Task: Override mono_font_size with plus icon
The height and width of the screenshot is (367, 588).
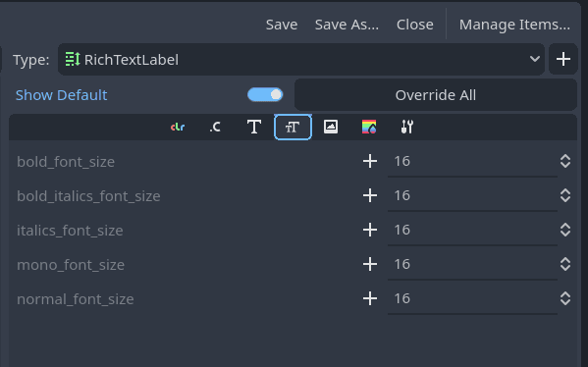Action: [370, 264]
